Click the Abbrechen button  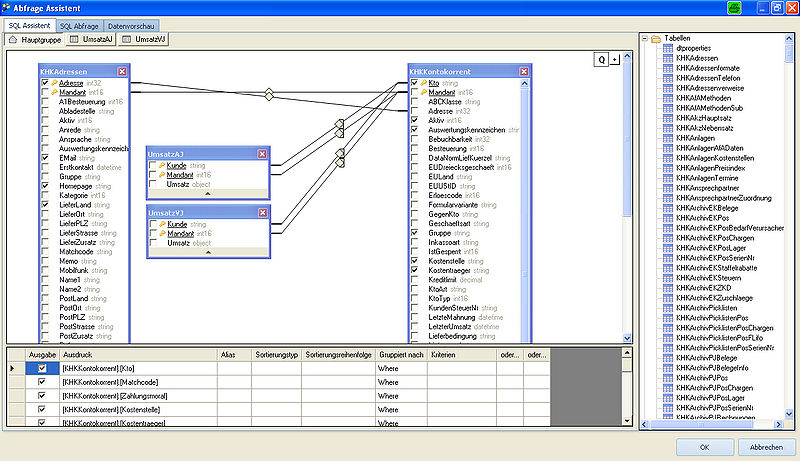pos(766,447)
